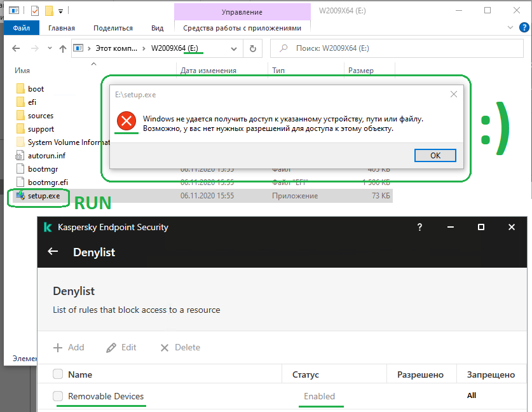Image resolution: width=532 pixels, height=412 pixels.
Task: Click the Explorer back navigation arrow
Action: pos(16,48)
